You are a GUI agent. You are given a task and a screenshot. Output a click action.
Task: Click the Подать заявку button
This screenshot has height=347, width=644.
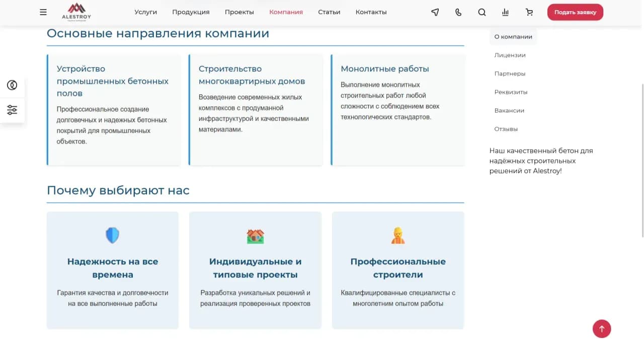tap(575, 12)
